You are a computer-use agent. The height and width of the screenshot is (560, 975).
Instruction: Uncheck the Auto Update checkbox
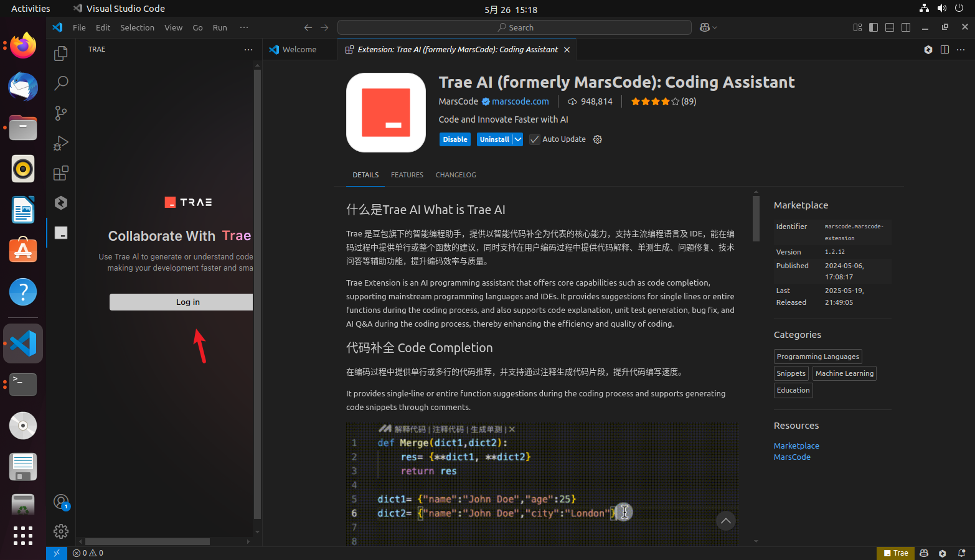point(534,139)
